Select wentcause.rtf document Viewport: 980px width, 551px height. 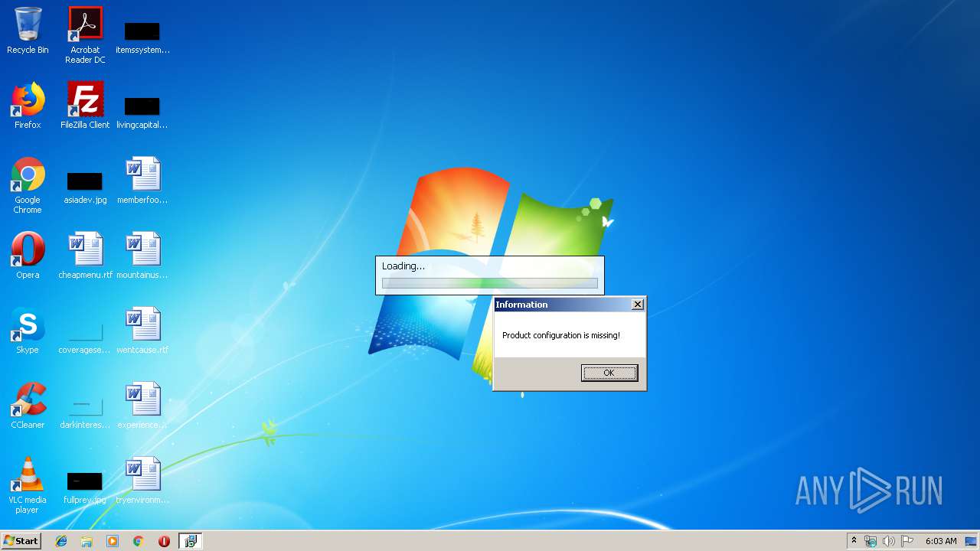click(x=142, y=331)
